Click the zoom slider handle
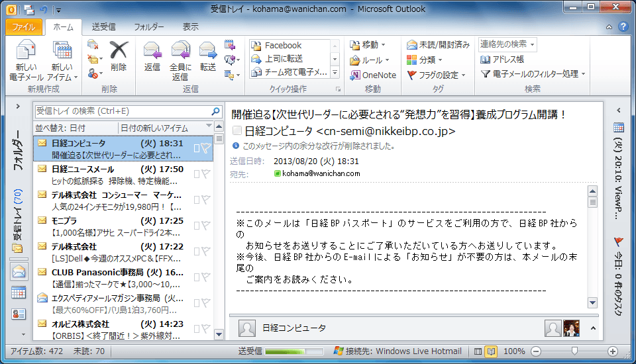The image size is (636, 364). (x=574, y=351)
